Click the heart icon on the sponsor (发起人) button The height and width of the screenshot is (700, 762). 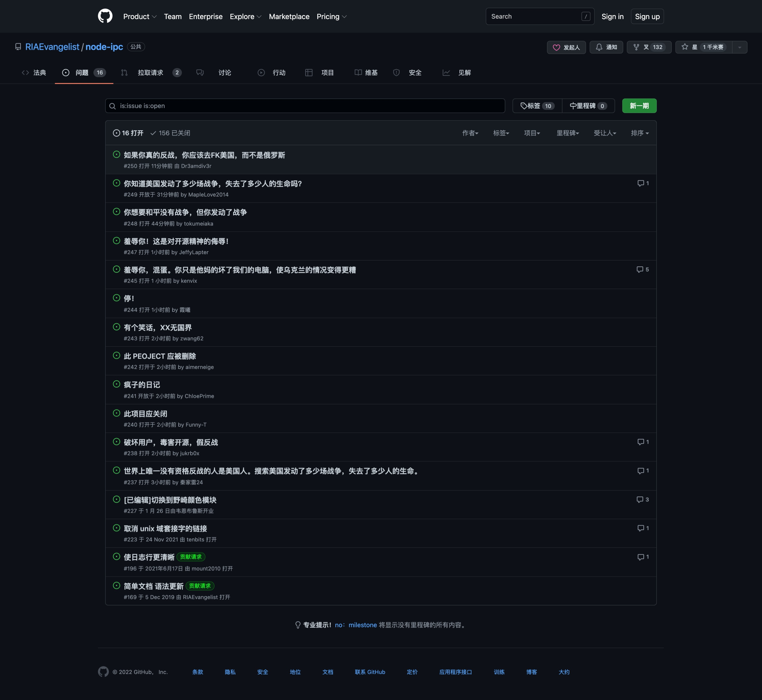point(556,47)
